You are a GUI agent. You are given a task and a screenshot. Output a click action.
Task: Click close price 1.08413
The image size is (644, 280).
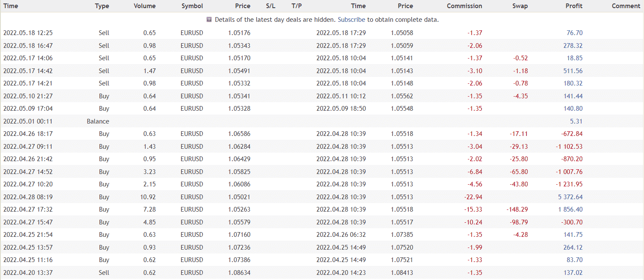(402, 273)
